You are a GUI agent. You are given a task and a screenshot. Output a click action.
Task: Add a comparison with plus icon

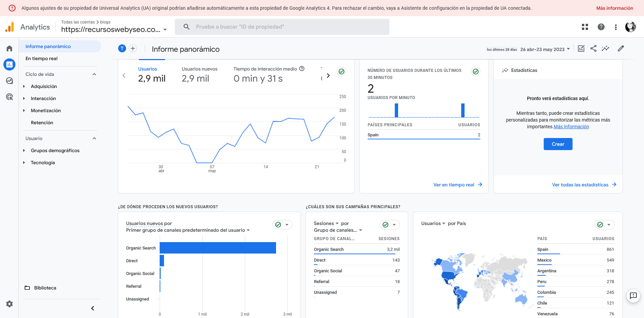click(133, 48)
